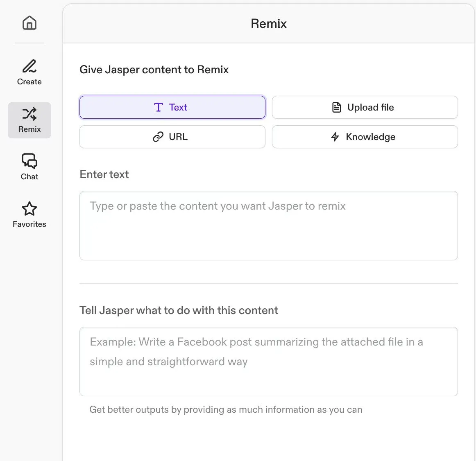Click the 'Chat' label in sidebar
This screenshot has height=461, width=476.
(29, 177)
